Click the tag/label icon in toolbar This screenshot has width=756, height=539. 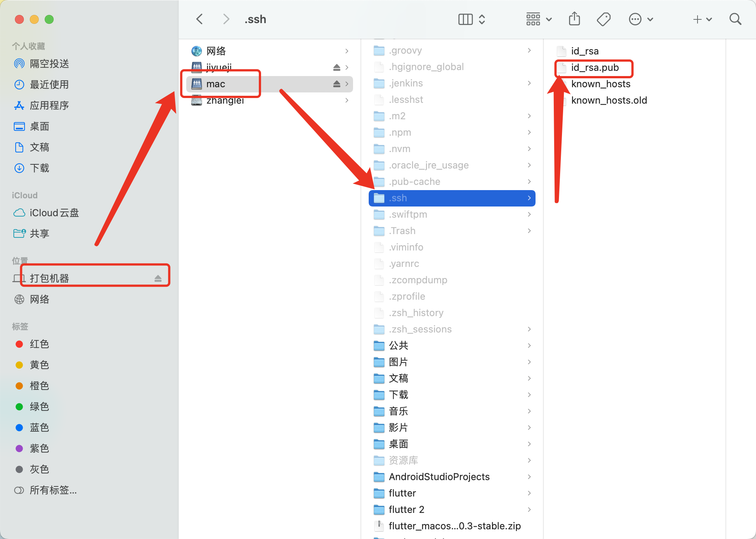pyautogui.click(x=603, y=19)
